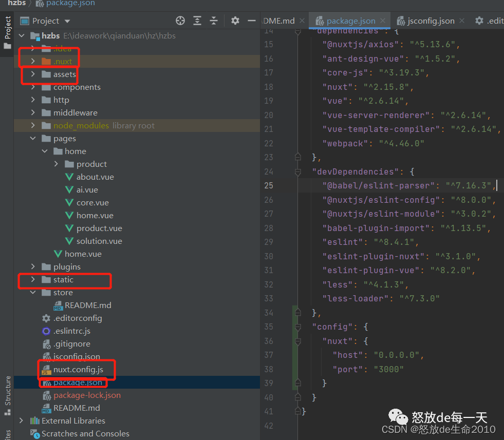Expand External Libraries node
Screen dimensions: 504x440
tap(21, 420)
